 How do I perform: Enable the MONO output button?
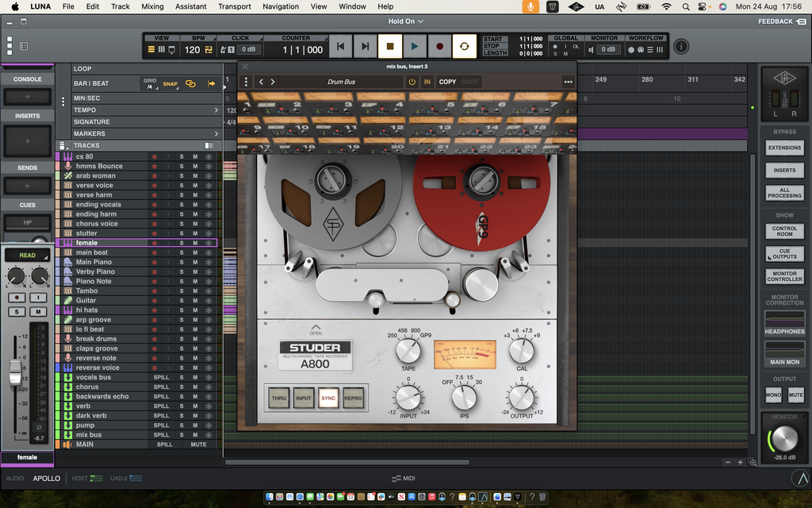point(773,395)
